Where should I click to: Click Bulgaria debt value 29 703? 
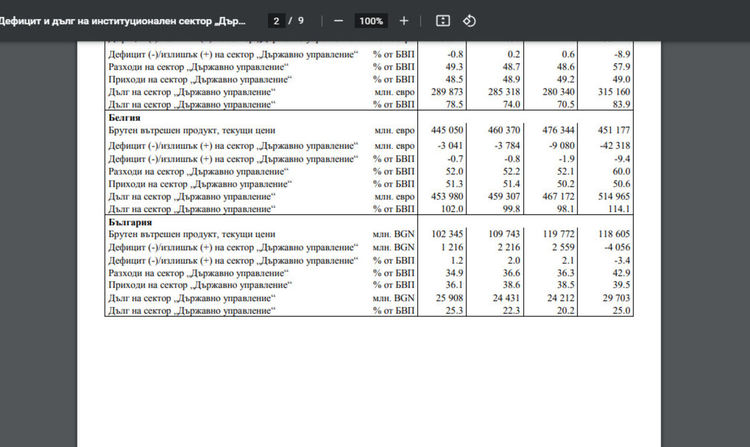(611, 298)
